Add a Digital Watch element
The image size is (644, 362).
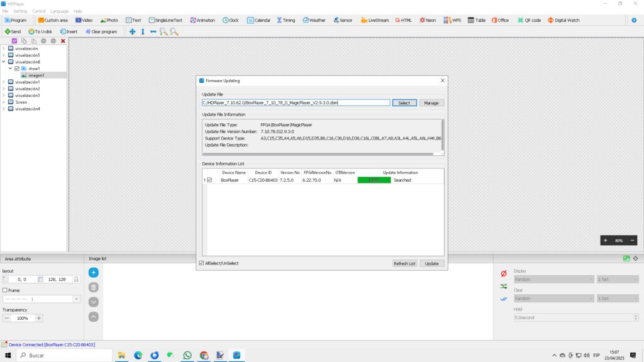click(x=563, y=20)
